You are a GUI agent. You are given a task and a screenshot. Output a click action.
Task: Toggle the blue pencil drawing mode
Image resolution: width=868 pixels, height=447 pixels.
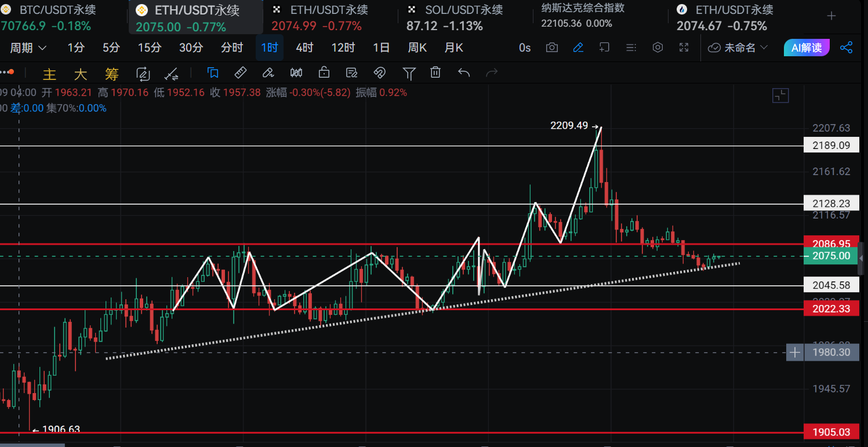click(x=578, y=48)
